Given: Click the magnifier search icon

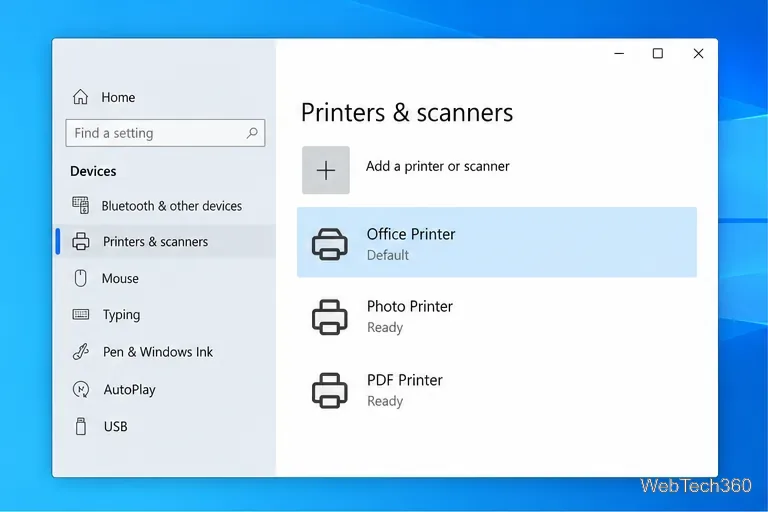Looking at the screenshot, I should (x=252, y=133).
